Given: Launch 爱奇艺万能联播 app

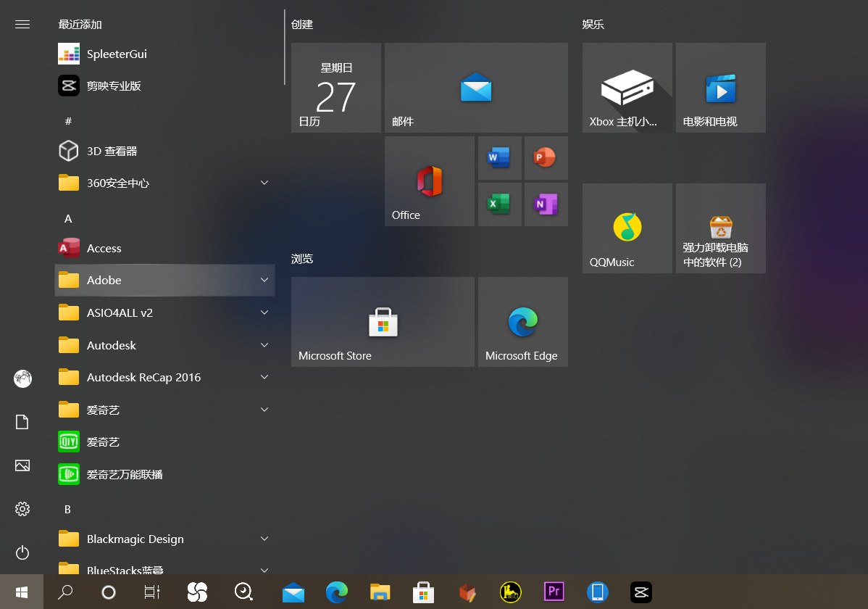Looking at the screenshot, I should 165,474.
